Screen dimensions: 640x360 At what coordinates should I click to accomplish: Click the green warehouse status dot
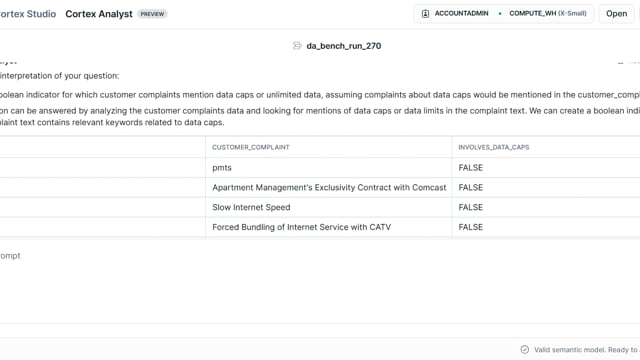(x=500, y=13)
